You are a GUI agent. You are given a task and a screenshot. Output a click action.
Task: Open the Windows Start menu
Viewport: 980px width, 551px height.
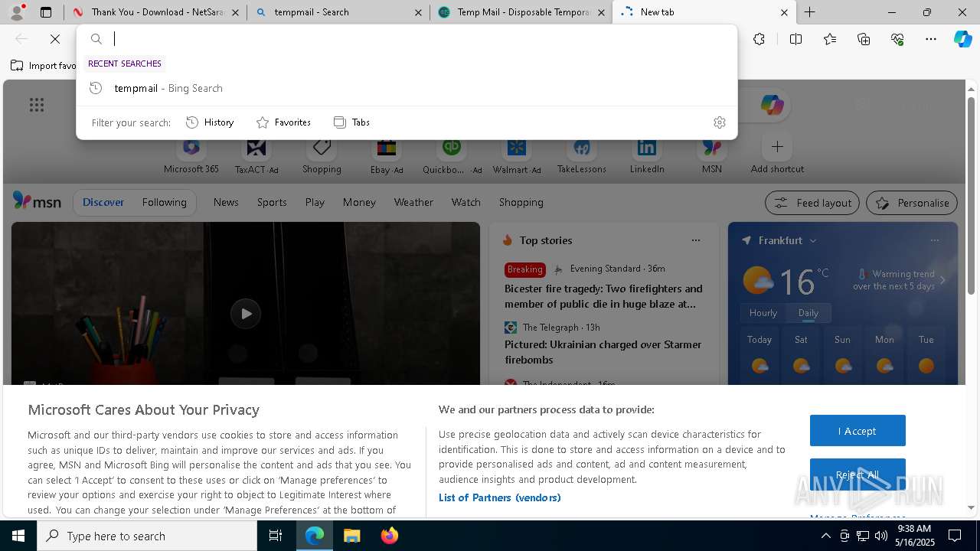click(x=18, y=536)
